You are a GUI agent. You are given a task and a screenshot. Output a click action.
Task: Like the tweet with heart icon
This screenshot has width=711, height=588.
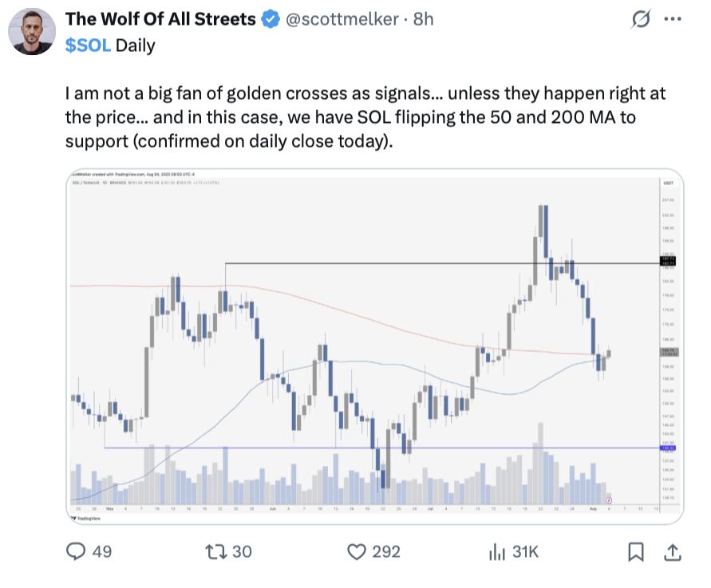point(357,551)
